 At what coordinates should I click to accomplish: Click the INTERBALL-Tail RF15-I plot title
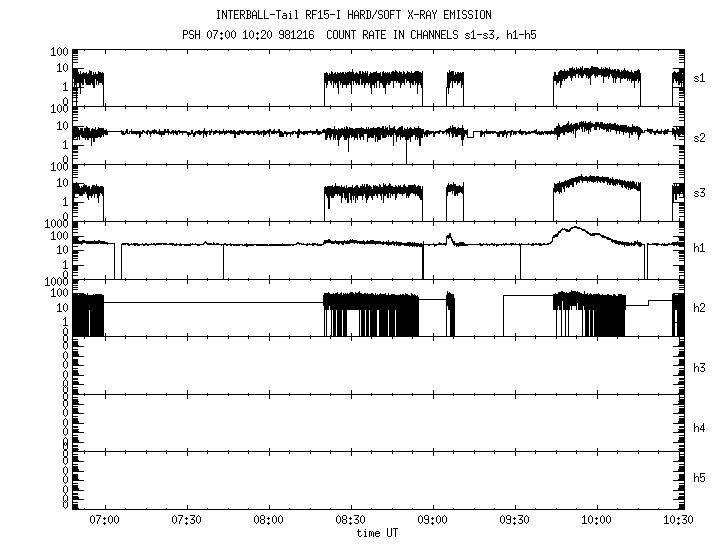pos(367,15)
